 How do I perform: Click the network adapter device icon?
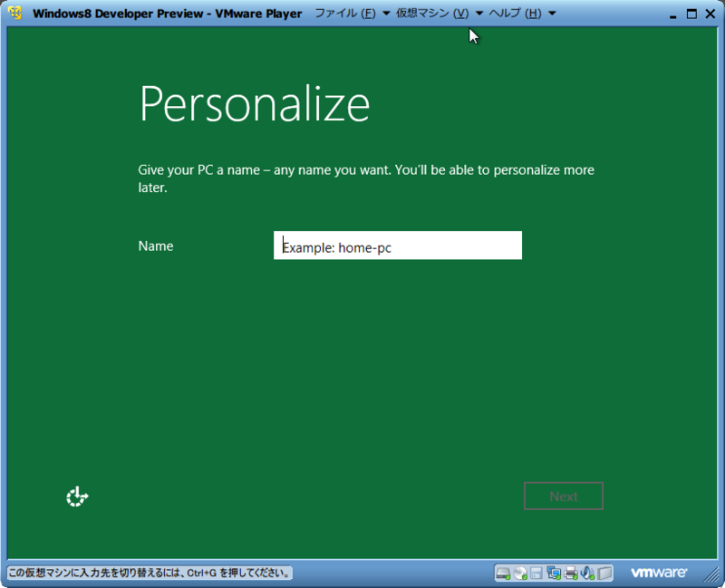[x=554, y=574]
